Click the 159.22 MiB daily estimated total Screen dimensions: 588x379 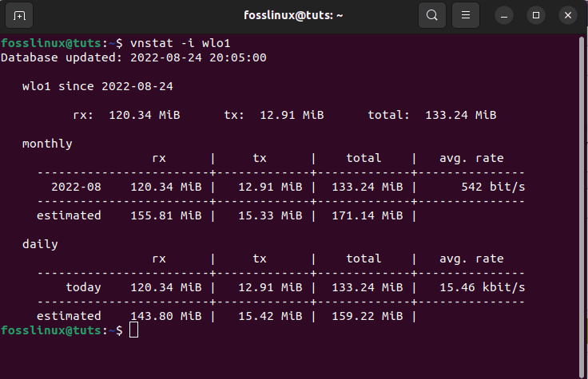click(367, 316)
